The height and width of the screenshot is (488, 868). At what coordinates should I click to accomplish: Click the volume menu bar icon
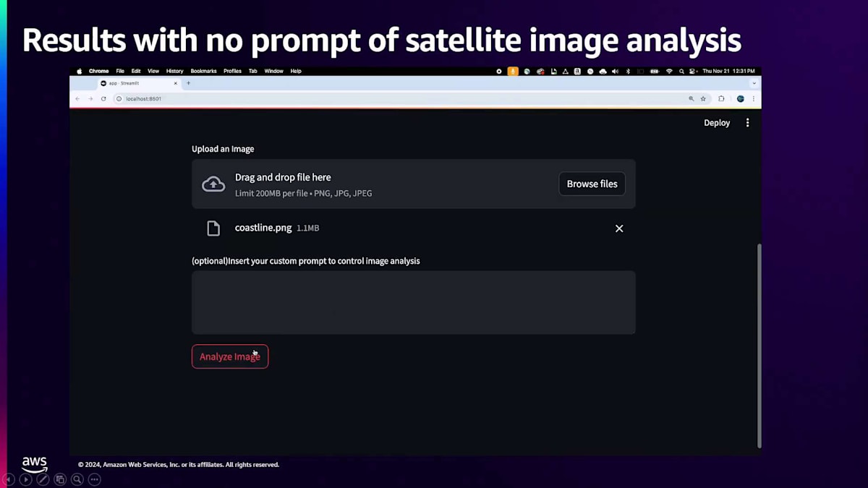tap(615, 72)
